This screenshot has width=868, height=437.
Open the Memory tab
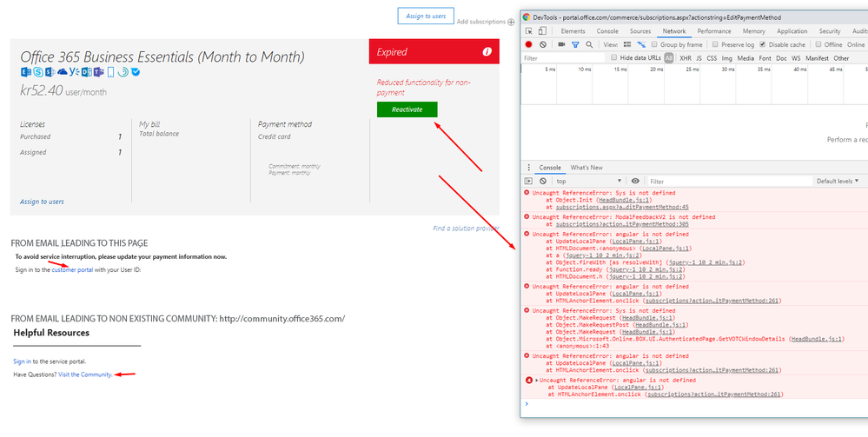[754, 31]
